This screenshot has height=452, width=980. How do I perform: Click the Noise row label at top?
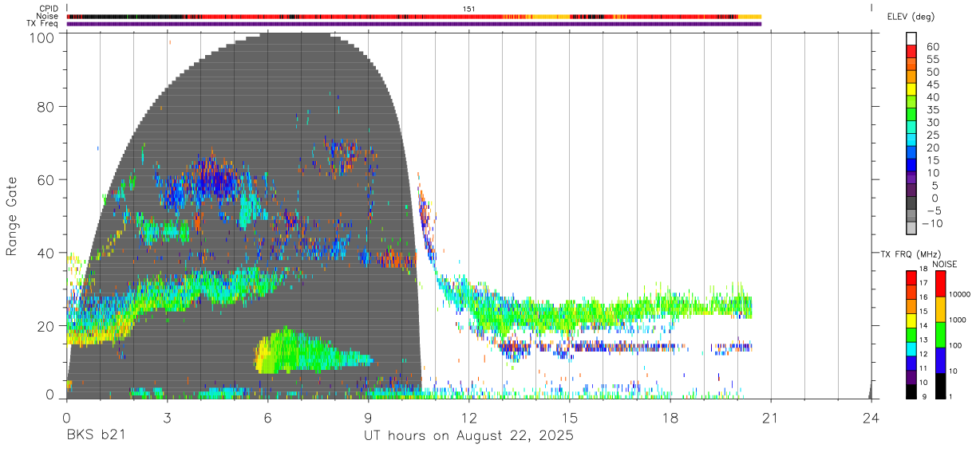(x=47, y=16)
